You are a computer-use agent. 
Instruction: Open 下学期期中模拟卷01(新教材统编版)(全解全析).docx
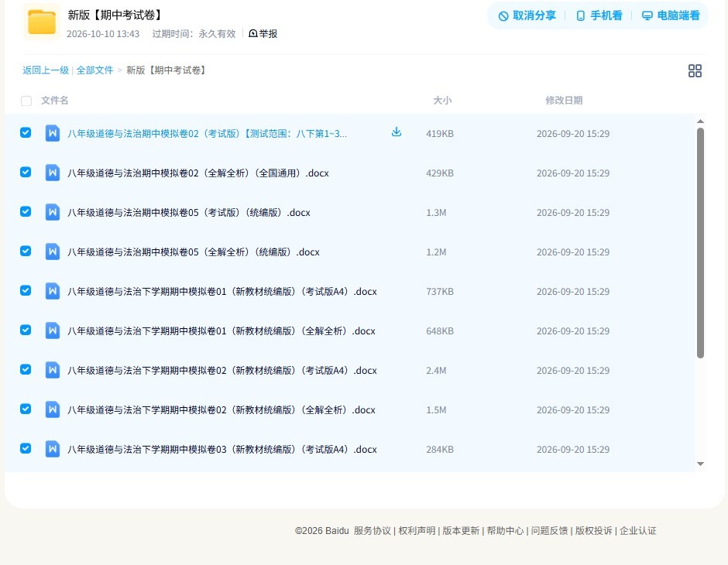(221, 330)
